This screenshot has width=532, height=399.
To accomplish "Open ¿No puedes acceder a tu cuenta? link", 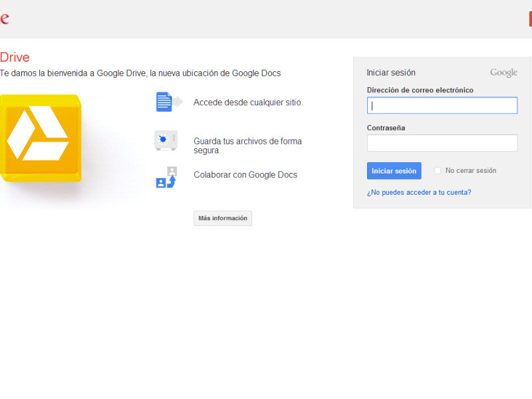I will pos(419,192).
